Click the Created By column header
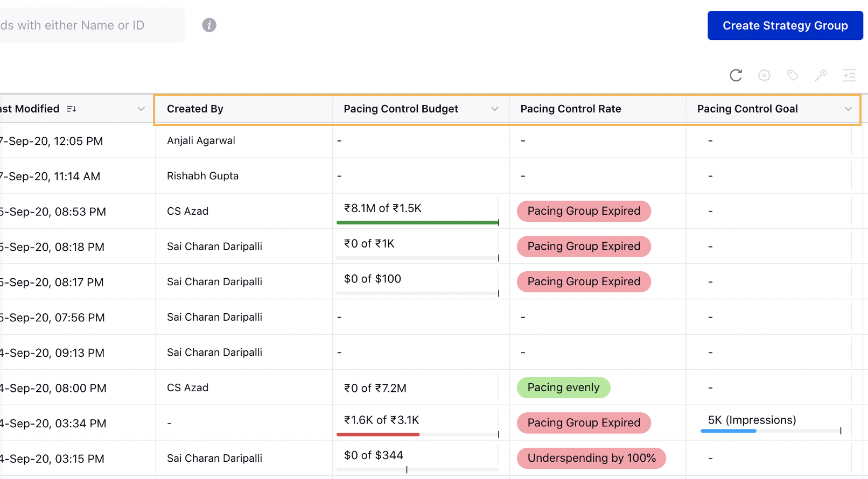Image resolution: width=868 pixels, height=479 pixels. (x=243, y=109)
